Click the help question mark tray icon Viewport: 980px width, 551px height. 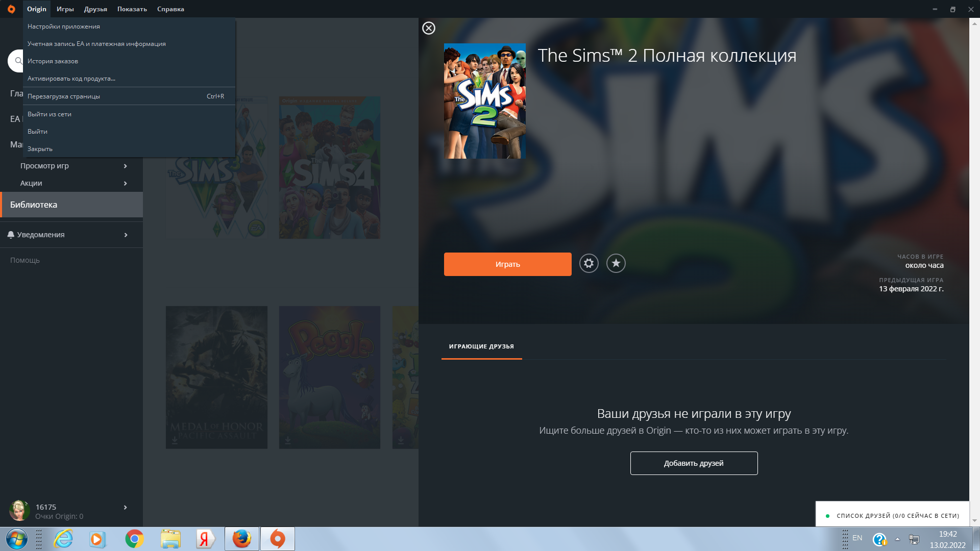click(879, 539)
